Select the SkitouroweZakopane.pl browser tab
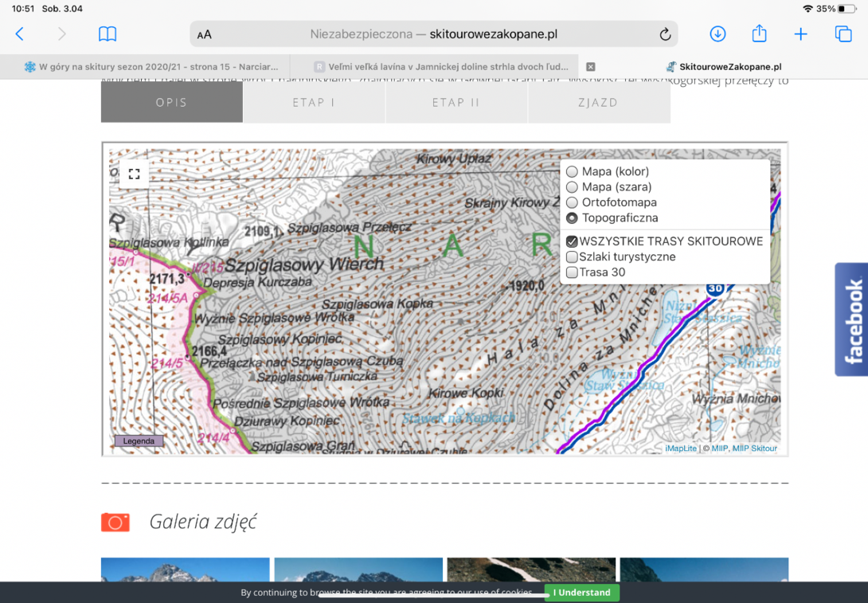Screen dimensions: 868x603 723,66
